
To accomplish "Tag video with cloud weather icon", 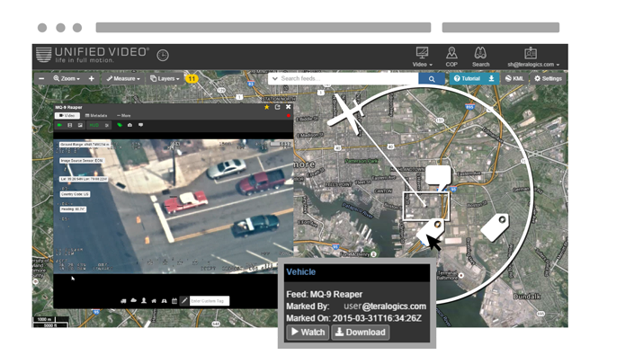I will [x=133, y=300].
